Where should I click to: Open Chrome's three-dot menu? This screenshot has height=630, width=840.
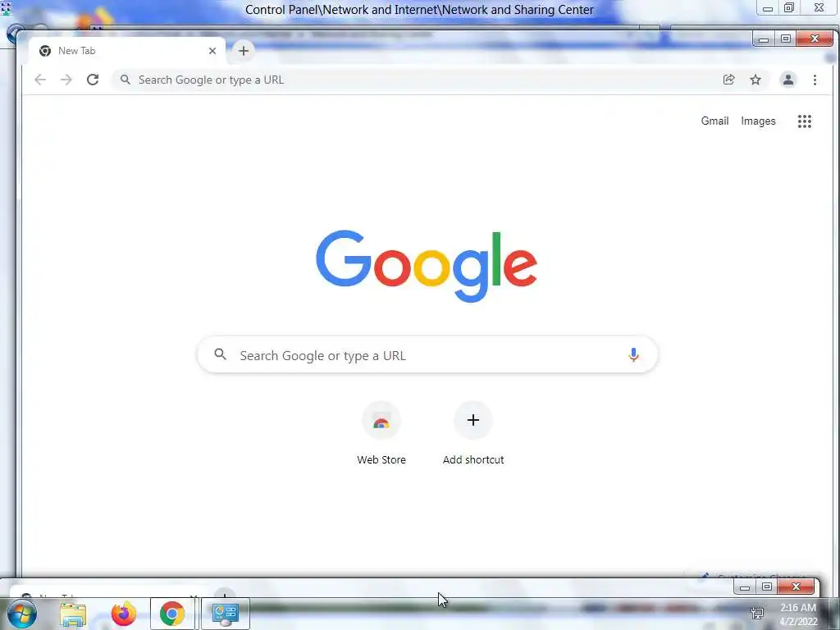tap(815, 80)
